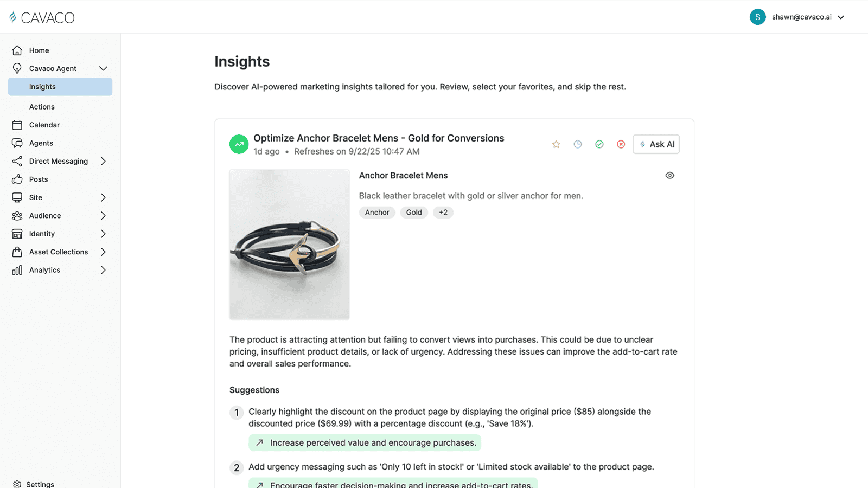This screenshot has height=488, width=868.
Task: Toggle product visibility eye icon
Action: tap(670, 176)
